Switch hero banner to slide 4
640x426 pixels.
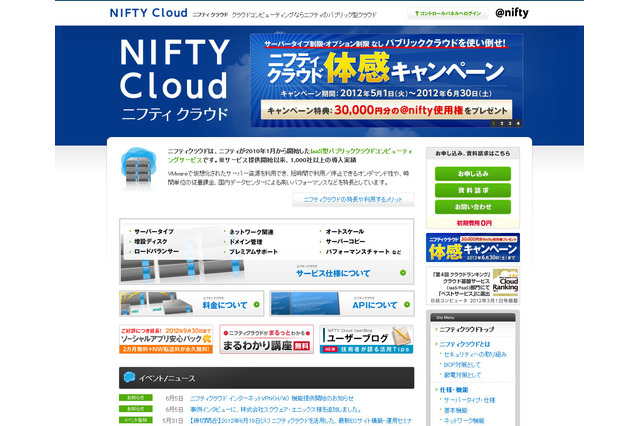pos(518,123)
